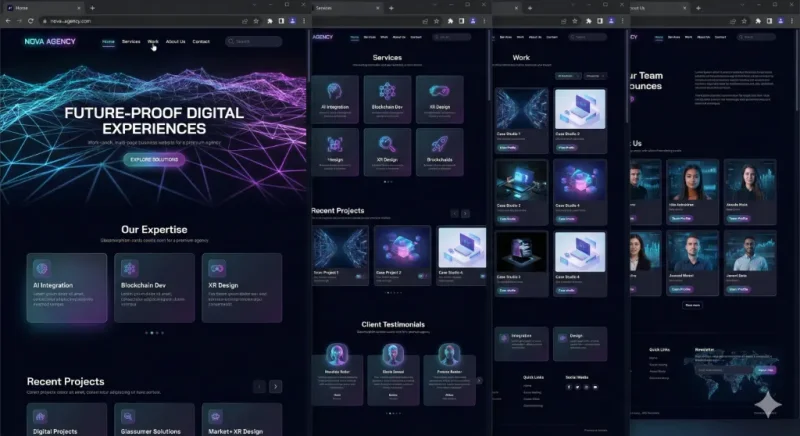Open the Work nav item on Home page

tap(153, 42)
